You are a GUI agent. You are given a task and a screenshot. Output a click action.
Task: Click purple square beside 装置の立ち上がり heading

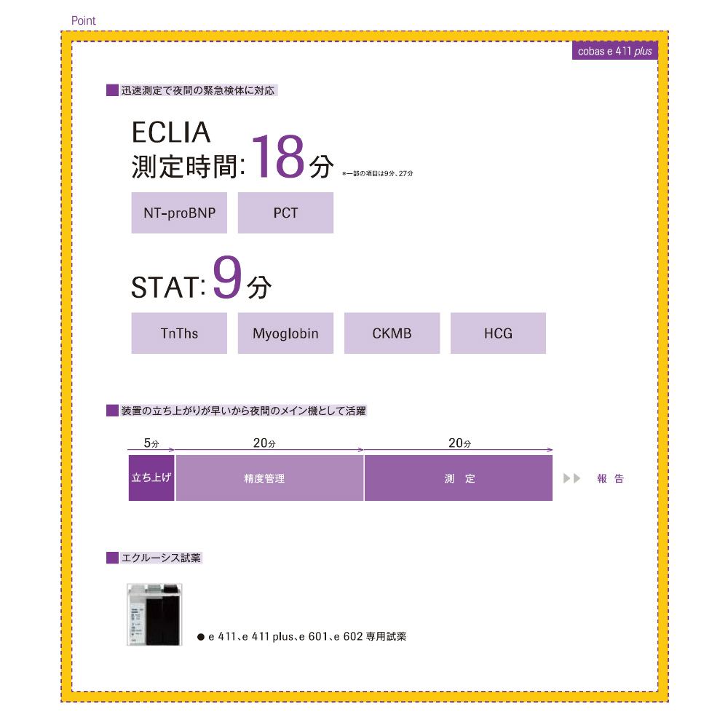[112, 411]
